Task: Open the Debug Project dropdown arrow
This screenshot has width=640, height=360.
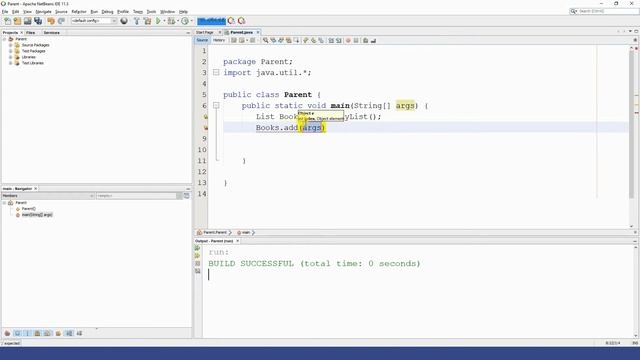Action: point(178,21)
